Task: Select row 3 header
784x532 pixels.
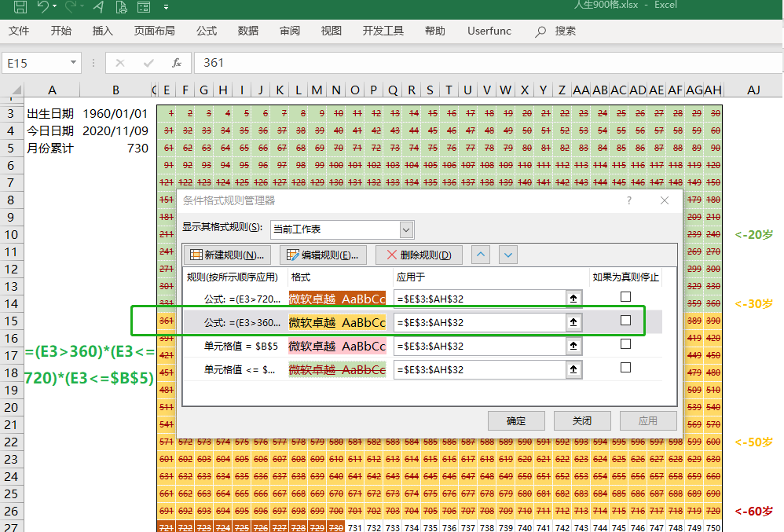Action: (x=10, y=113)
